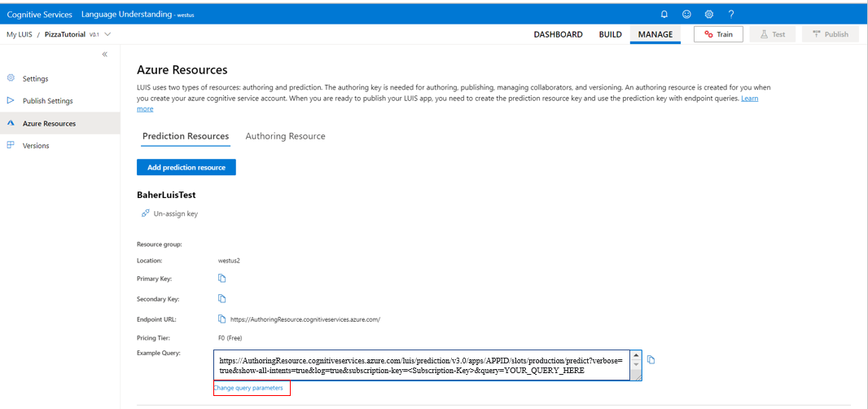The width and height of the screenshot is (868, 409).
Task: Click the Publish button
Action: pyautogui.click(x=831, y=34)
